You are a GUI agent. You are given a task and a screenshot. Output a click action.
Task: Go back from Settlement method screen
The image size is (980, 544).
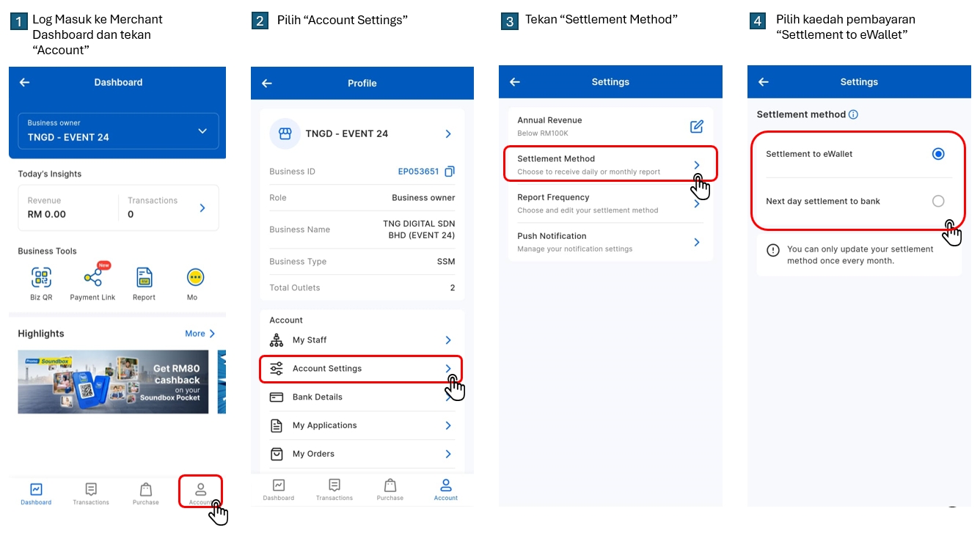click(x=764, y=82)
